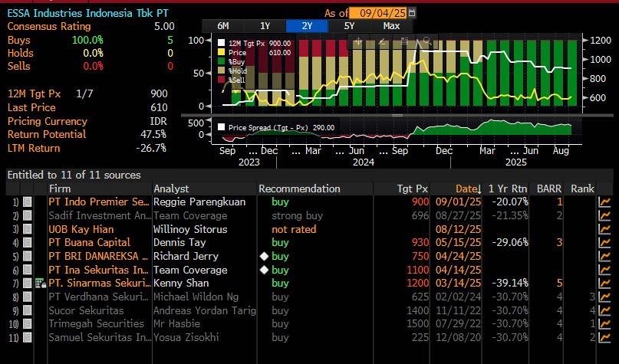Switch chart range to 1Y
Viewport: 619px width, 364px height.
click(x=265, y=26)
